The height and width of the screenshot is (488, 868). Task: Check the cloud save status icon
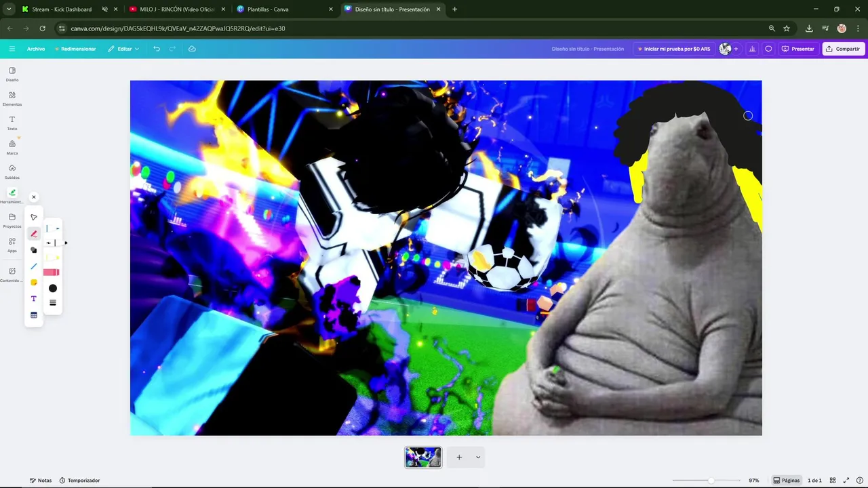pos(192,49)
